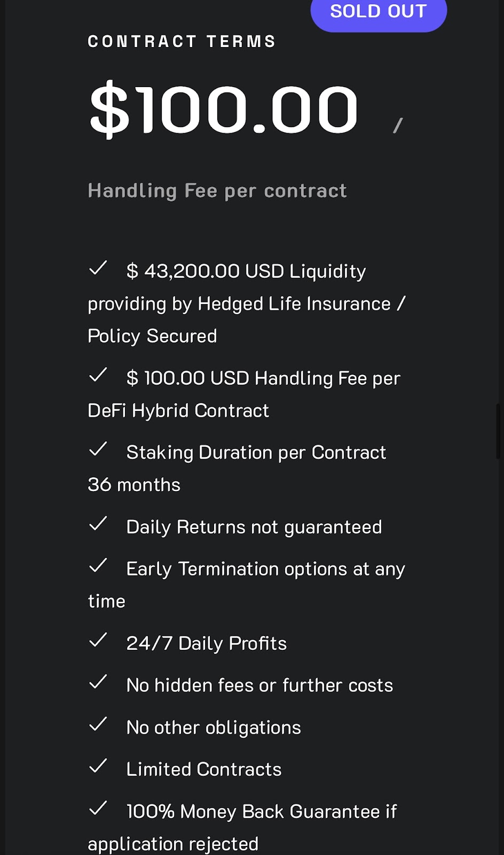The image size is (504, 855).
Task: Click checkmark beside $100.00 USD Handling Fee
Action: (x=98, y=375)
